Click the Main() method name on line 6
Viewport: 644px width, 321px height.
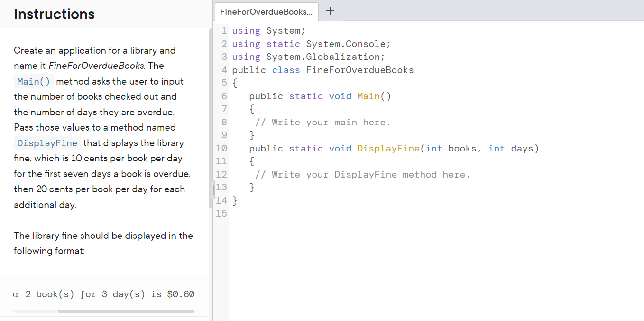(x=368, y=96)
